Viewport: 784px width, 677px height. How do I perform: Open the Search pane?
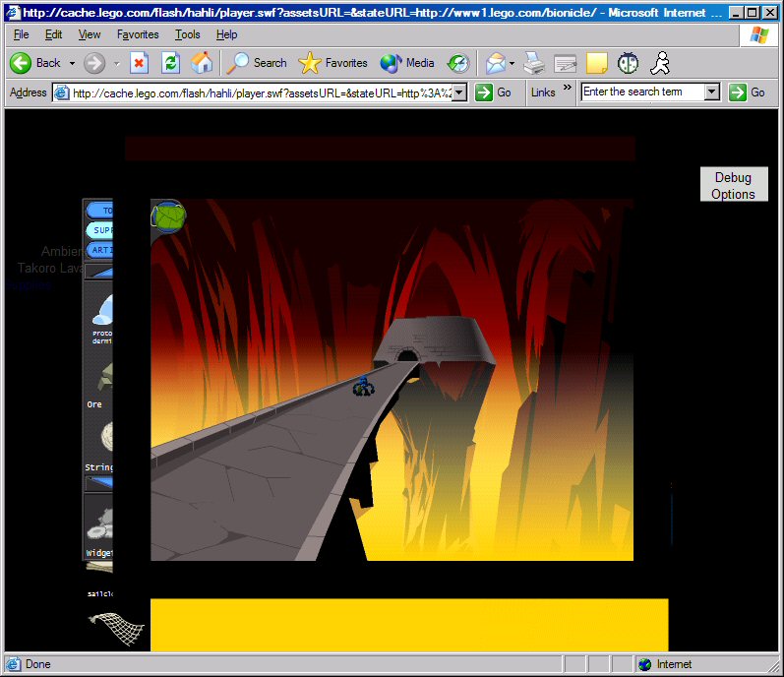(x=257, y=63)
